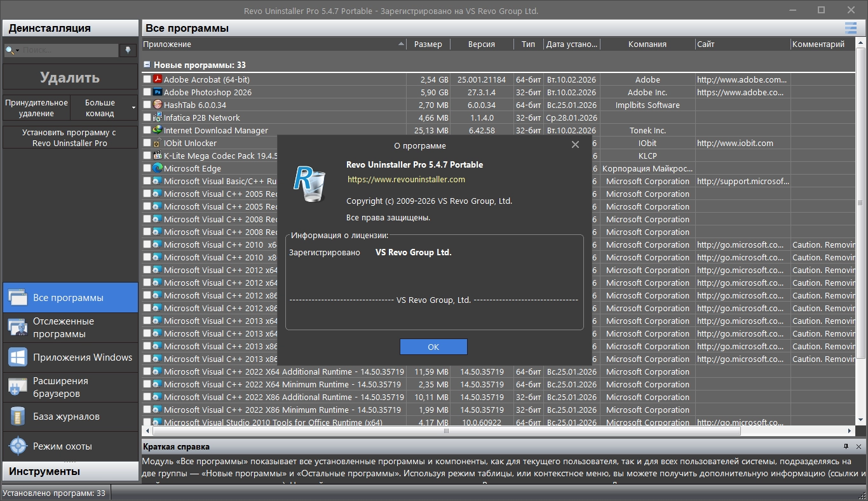868x501 pixels.
Task: Close the Краткая справка panel
Action: [858, 446]
